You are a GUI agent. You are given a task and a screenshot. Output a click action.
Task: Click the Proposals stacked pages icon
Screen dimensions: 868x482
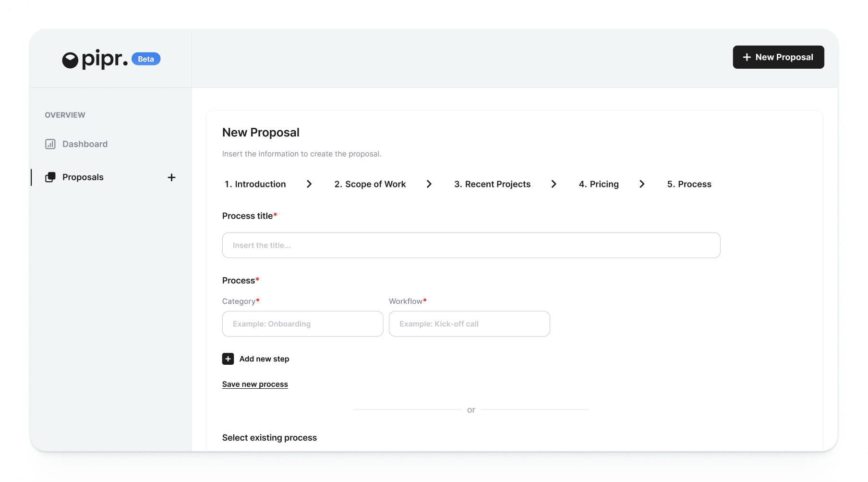[x=50, y=177]
